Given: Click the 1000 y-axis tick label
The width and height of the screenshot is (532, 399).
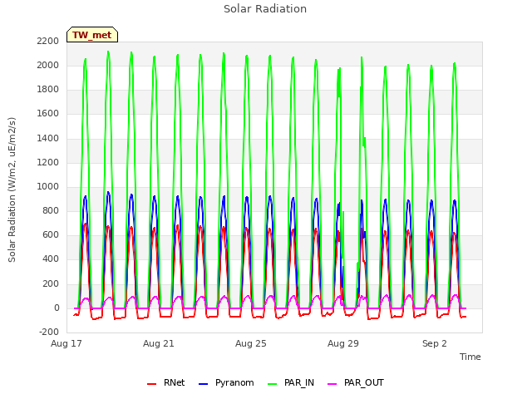Looking at the screenshot, I should [48, 186].
